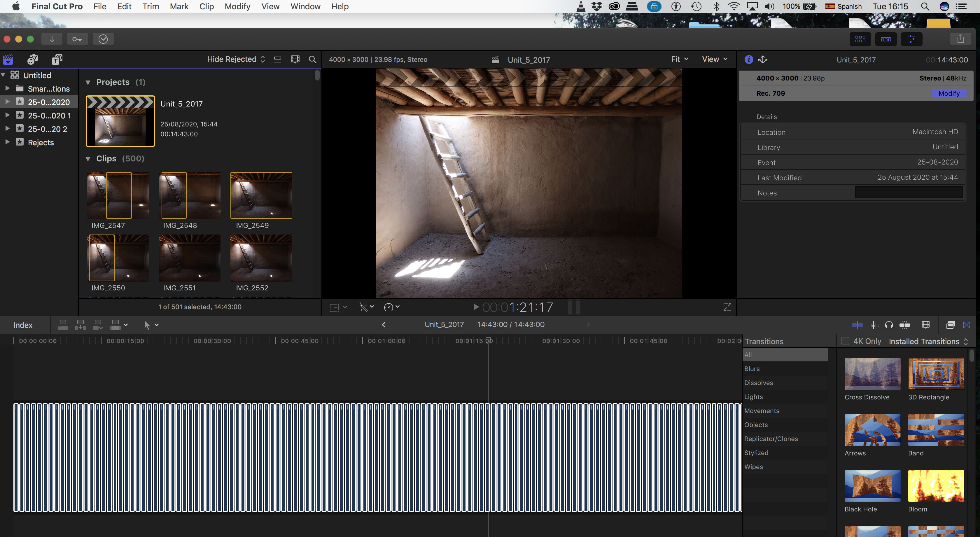Viewport: 980px width, 537px height.
Task: Toggle the inspector panel button
Action: [x=911, y=39]
